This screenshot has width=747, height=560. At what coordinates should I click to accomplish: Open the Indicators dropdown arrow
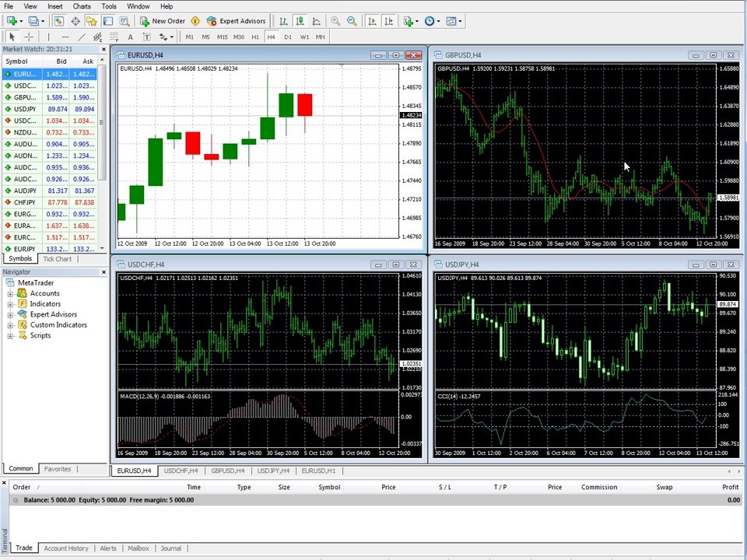tap(417, 21)
